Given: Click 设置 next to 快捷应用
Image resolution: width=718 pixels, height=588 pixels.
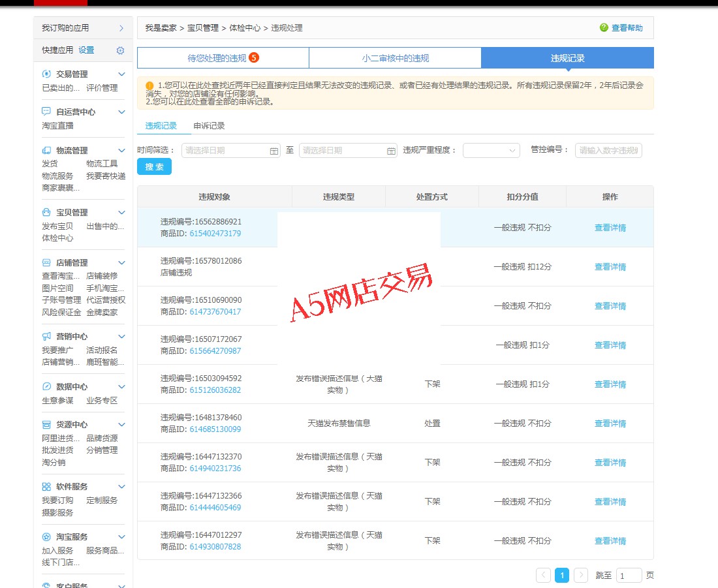Looking at the screenshot, I should [86, 50].
